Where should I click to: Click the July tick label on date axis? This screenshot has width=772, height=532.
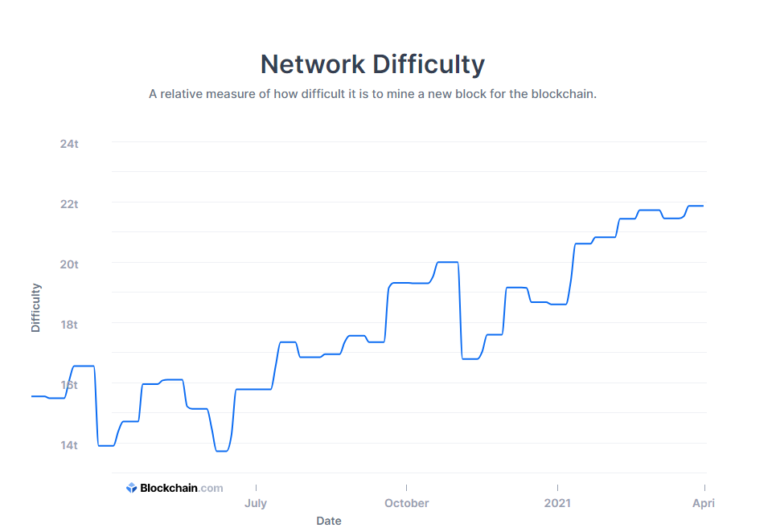point(256,503)
